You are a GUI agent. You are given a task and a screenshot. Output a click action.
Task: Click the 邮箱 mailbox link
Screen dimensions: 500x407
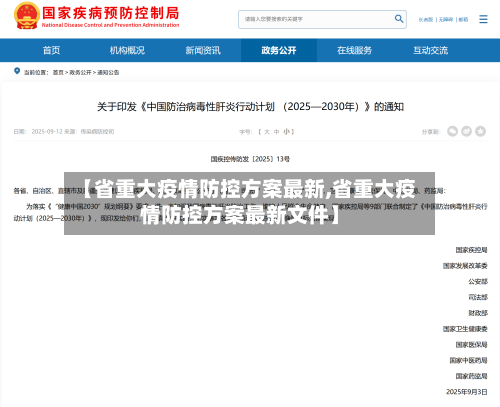pyautogui.click(x=463, y=20)
